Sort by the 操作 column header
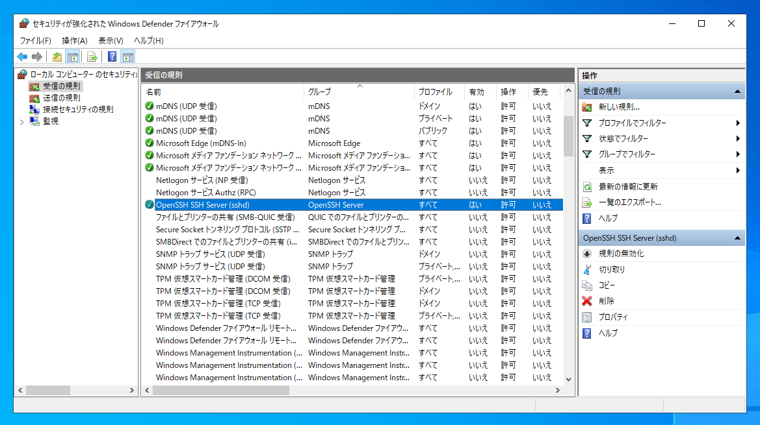Screen dimensions: 760x425 tap(512, 92)
